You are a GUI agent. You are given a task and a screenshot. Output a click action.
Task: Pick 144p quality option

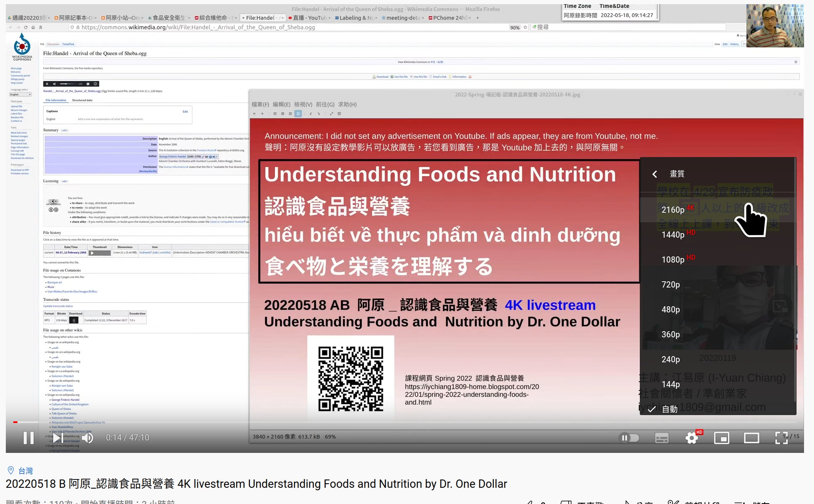click(x=718, y=384)
